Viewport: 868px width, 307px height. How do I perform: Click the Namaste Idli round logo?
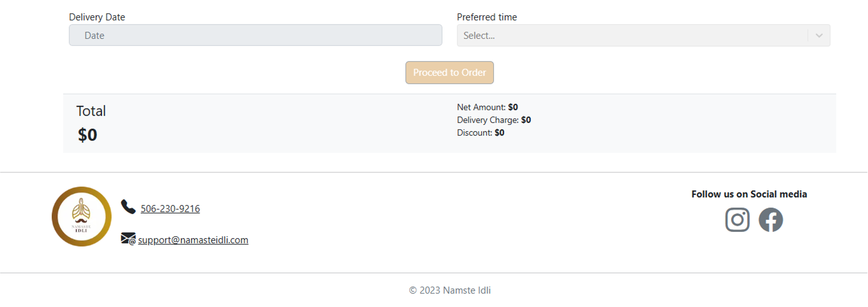pos(82,216)
